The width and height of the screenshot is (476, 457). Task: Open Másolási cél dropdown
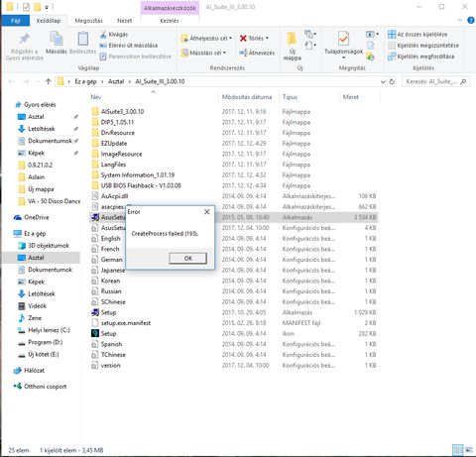coord(203,53)
